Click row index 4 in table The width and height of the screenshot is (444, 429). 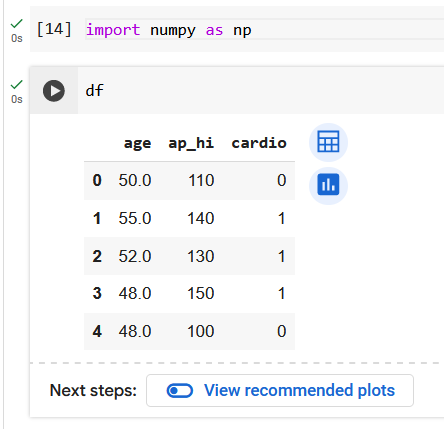(97, 331)
